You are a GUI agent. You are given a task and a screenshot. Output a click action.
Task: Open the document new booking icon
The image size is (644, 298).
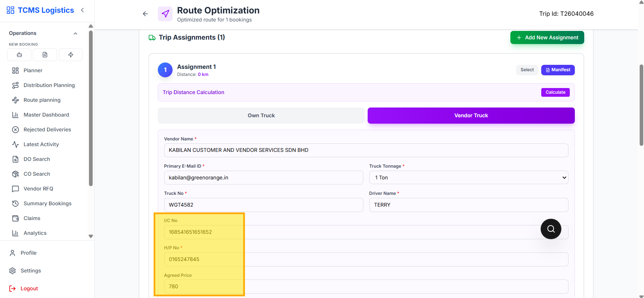click(x=45, y=55)
